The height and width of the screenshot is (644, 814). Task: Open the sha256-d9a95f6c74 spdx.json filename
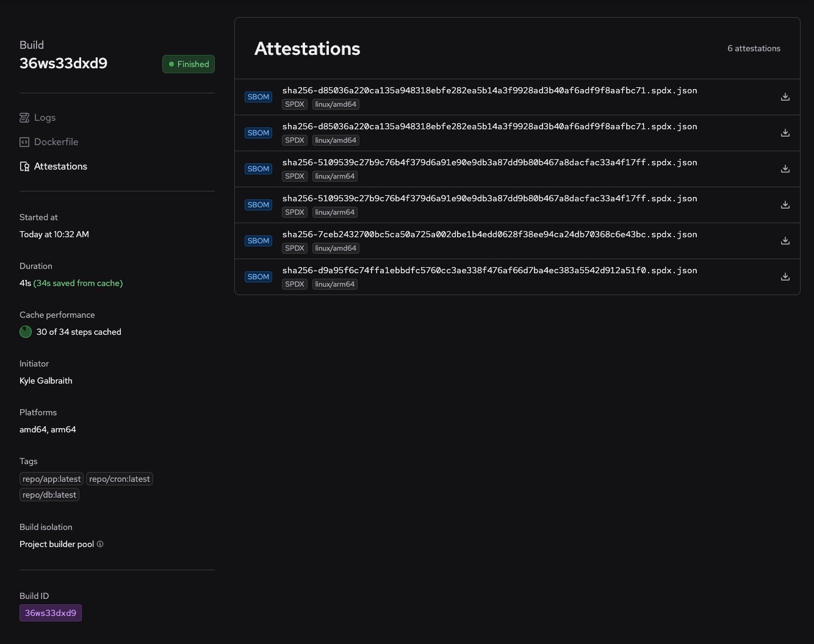[489, 270]
